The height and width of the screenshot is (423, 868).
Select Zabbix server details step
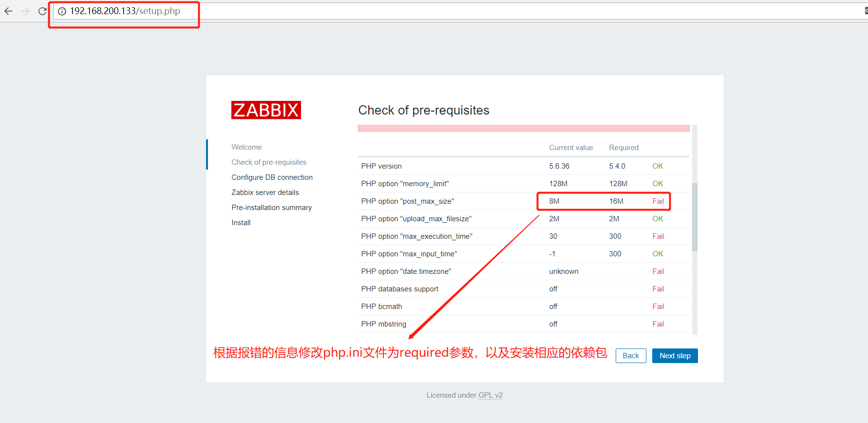[x=265, y=192]
